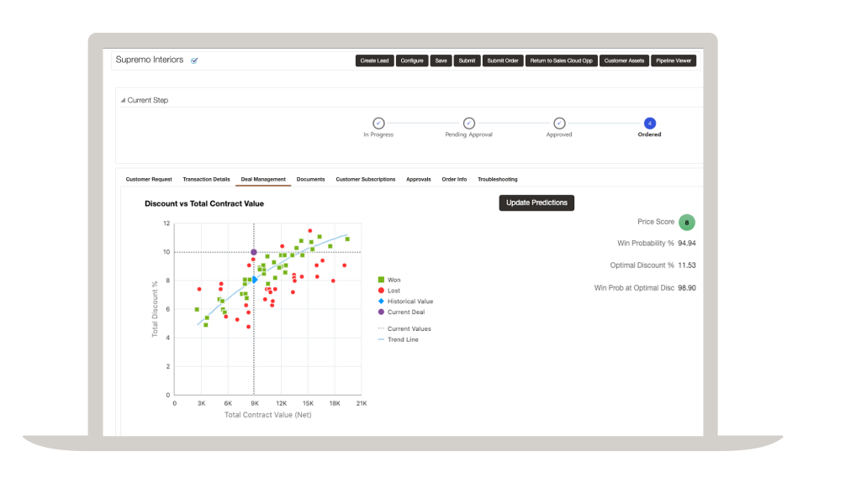Toggle the Lost series in chart legend

[x=394, y=291]
